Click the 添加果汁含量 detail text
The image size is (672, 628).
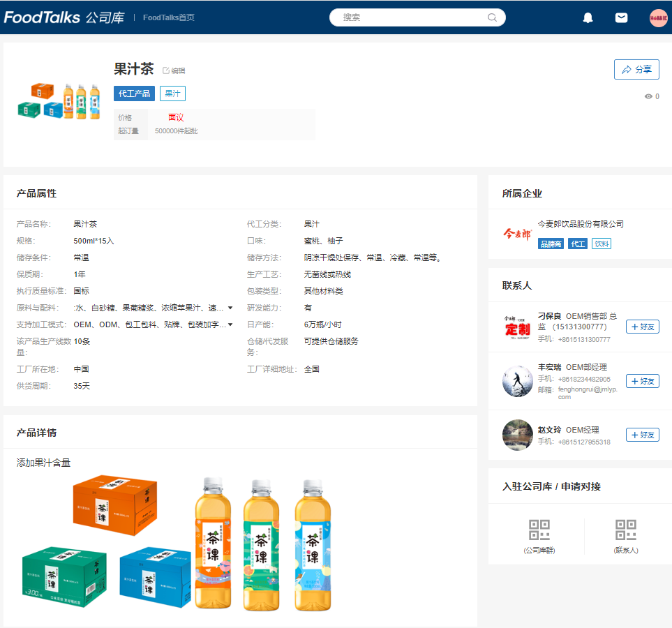tap(43, 463)
